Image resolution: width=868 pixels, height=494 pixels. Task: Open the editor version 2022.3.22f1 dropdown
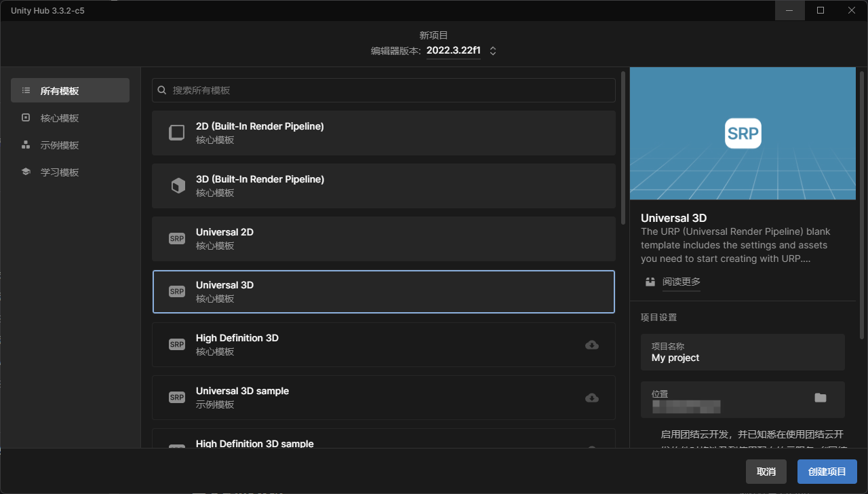453,51
